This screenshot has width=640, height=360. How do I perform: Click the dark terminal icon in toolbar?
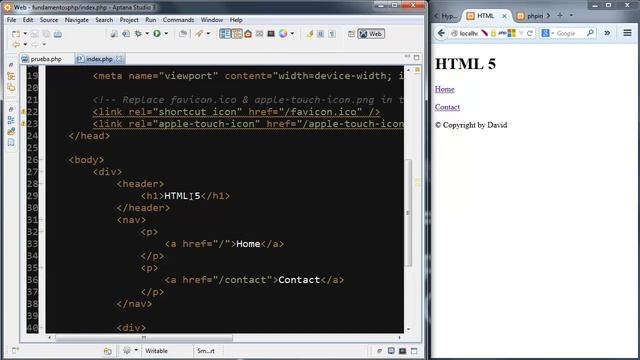click(x=271, y=34)
